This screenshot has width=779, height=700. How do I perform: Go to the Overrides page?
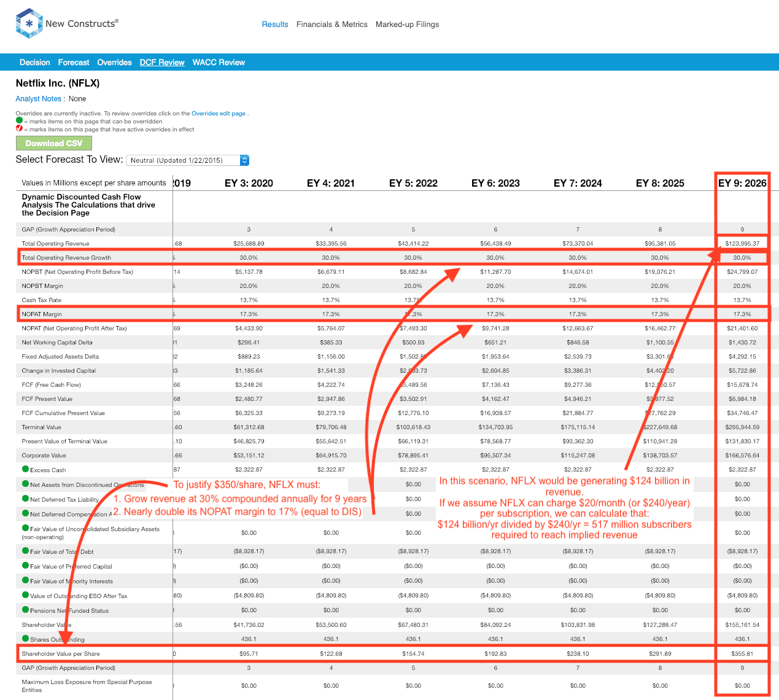tap(115, 63)
